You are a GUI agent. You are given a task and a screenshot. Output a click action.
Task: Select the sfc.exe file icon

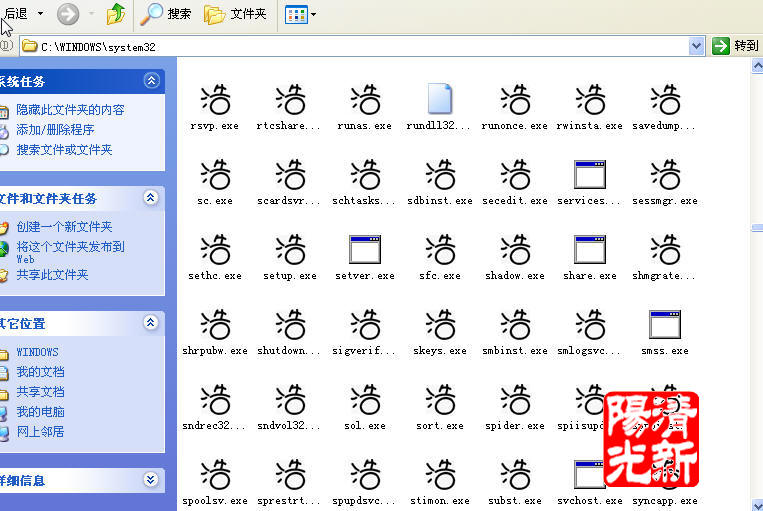coord(440,249)
